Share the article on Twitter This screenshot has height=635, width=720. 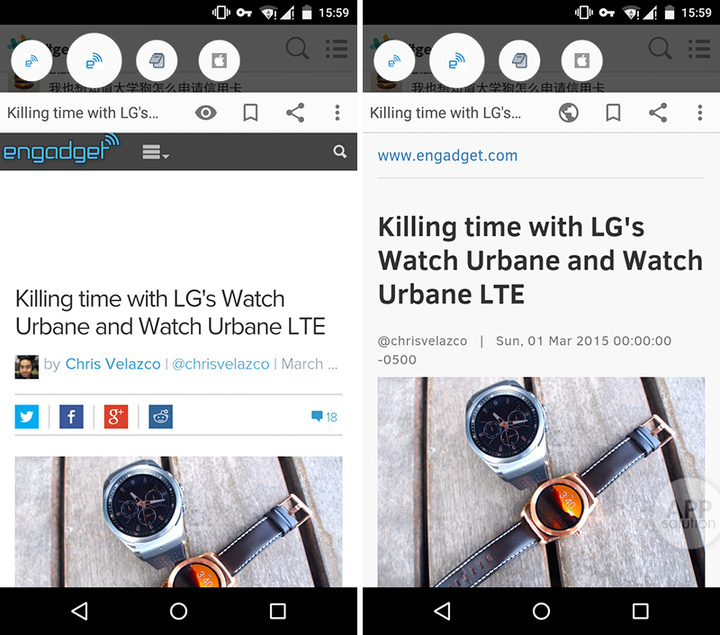click(x=27, y=416)
